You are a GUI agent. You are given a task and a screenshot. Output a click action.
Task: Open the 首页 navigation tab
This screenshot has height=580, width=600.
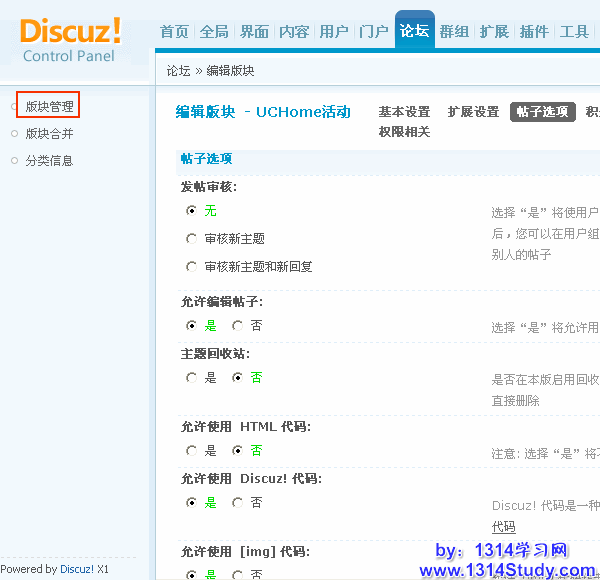pyautogui.click(x=175, y=32)
